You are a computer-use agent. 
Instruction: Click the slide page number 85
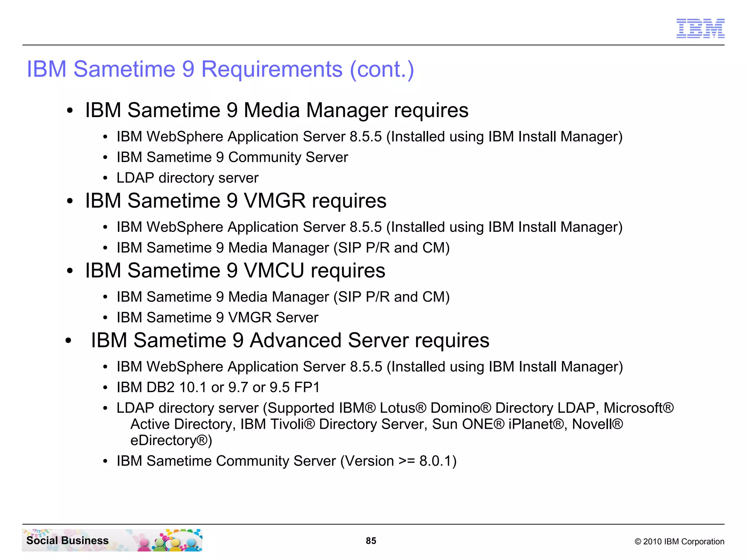tap(371, 541)
